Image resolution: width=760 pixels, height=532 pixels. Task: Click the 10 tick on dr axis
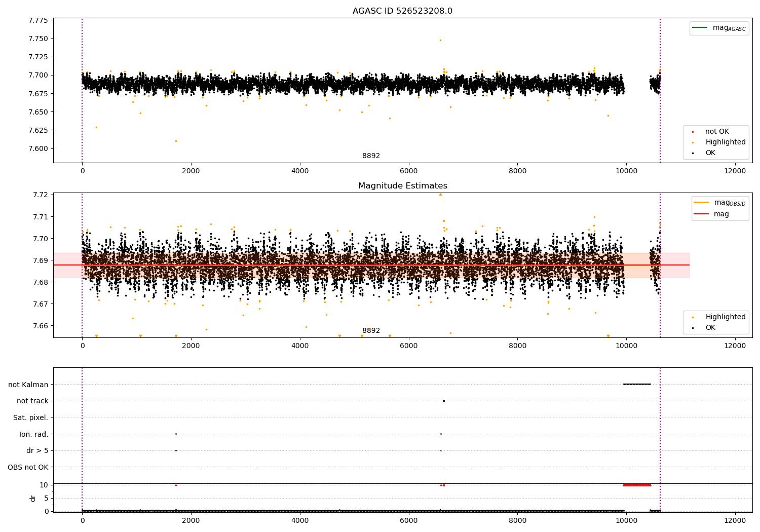click(x=44, y=485)
